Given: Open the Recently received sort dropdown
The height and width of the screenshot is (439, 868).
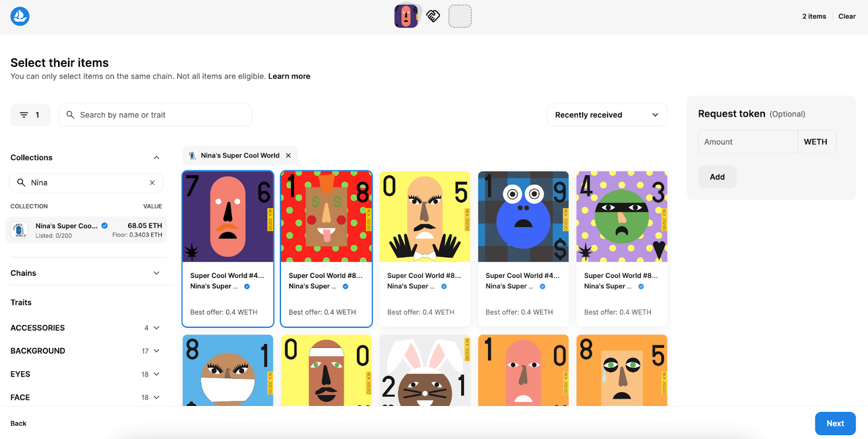Looking at the screenshot, I should [x=607, y=115].
